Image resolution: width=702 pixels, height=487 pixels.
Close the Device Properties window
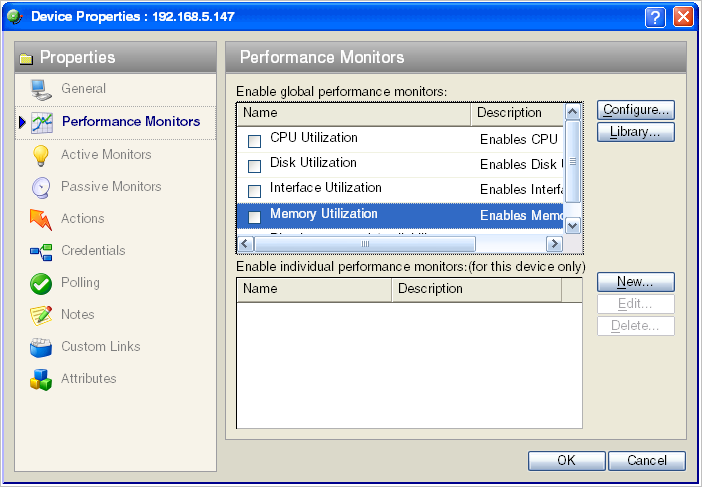pyautogui.click(x=683, y=17)
